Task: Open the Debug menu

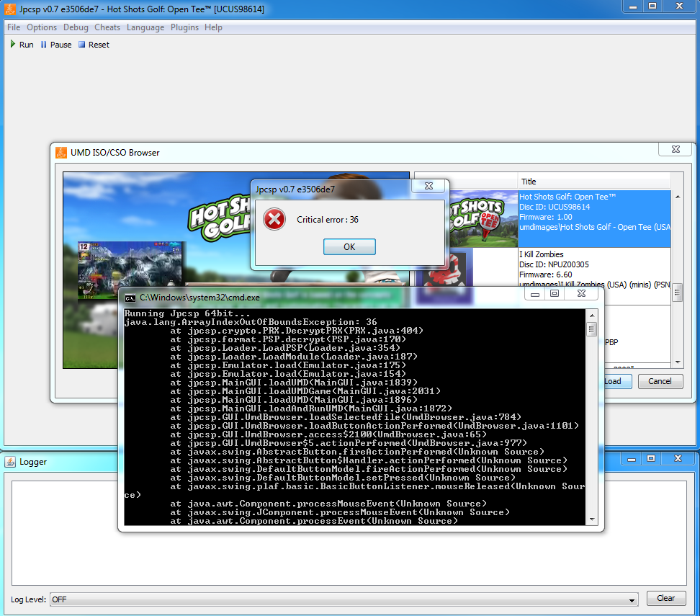Action: pyautogui.click(x=76, y=27)
